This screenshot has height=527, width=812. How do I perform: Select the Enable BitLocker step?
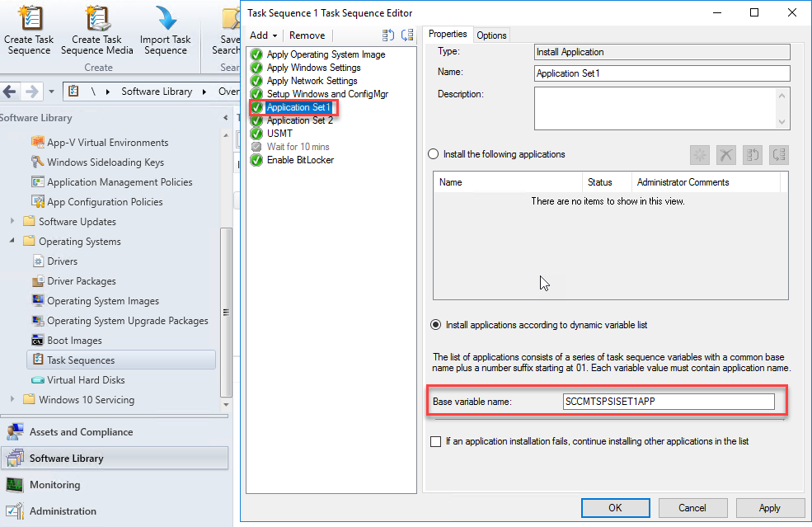300,160
